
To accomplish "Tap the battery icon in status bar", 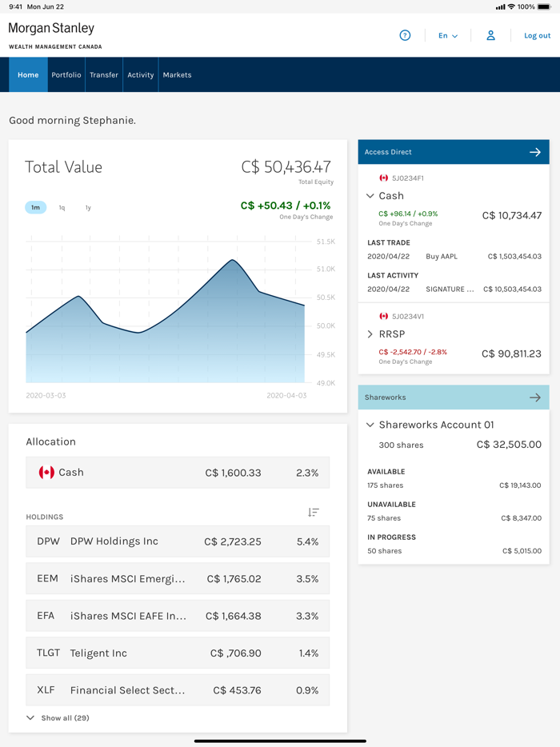I will point(544,6).
